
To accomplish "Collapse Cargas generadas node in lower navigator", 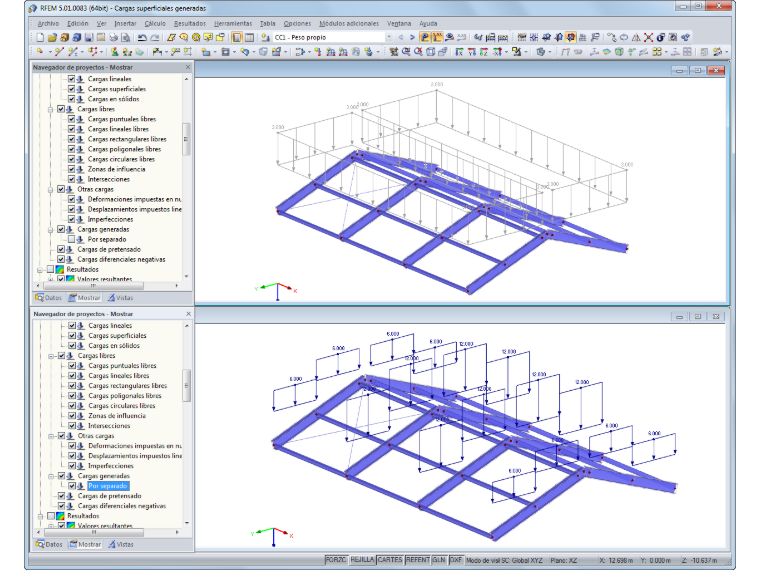I will (51, 476).
